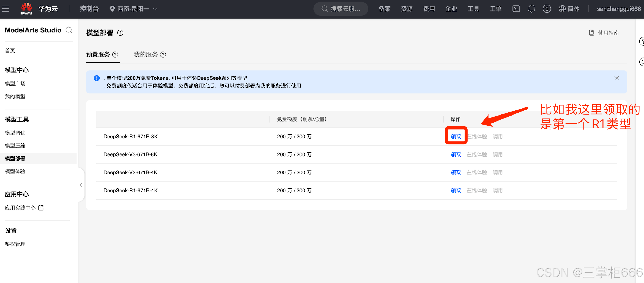
Task: Select 模型调优 in the sidebar
Action: coord(15,133)
